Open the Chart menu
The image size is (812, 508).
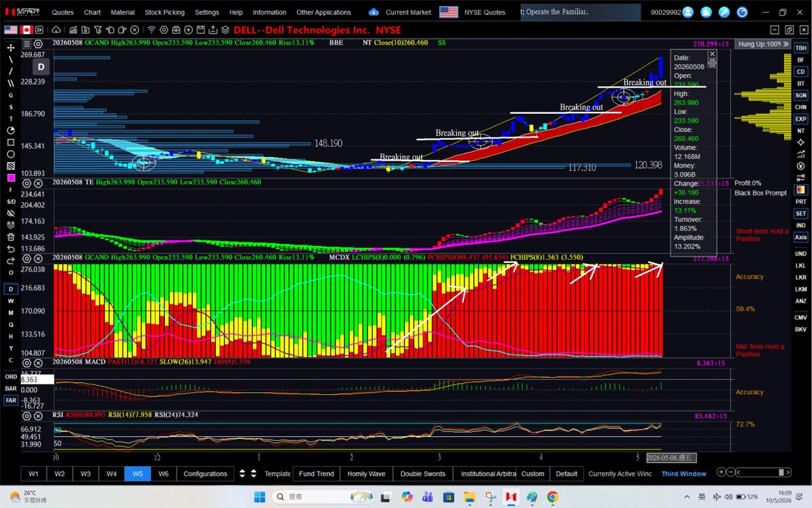92,12
